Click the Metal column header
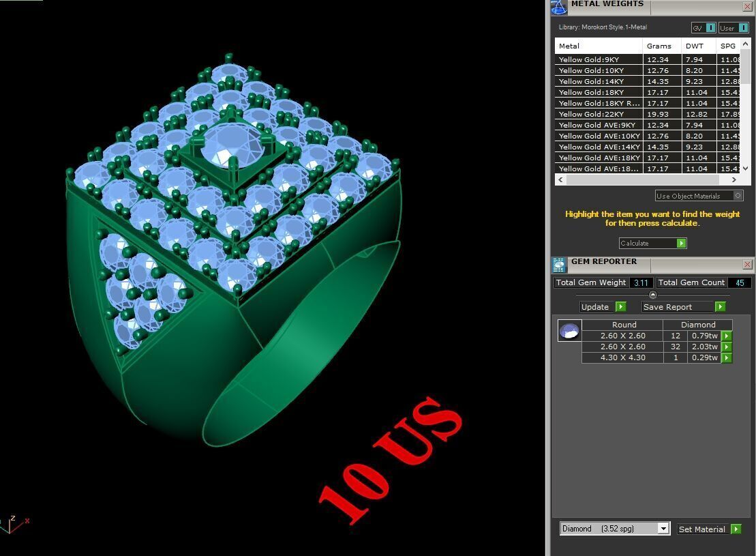The image size is (756, 556). pyautogui.click(x=599, y=46)
